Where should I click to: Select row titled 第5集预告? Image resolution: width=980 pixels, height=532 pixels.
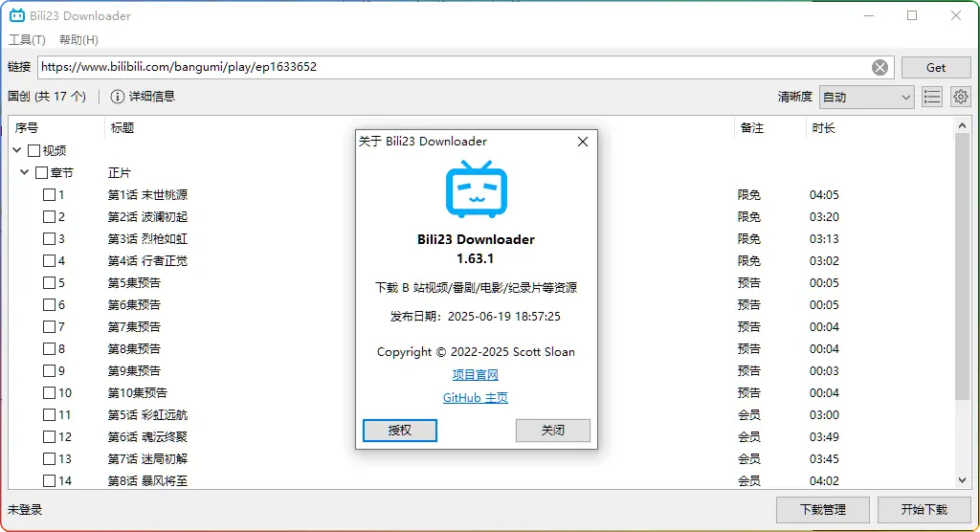pyautogui.click(x=134, y=282)
